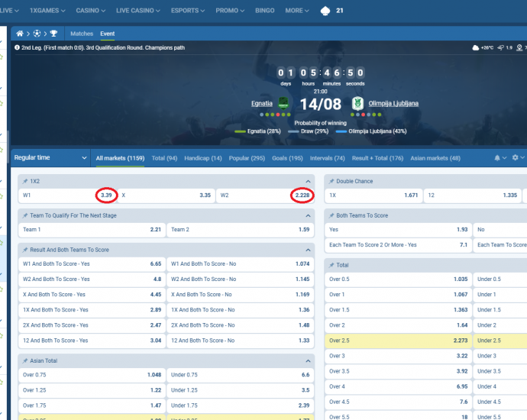Switch to the Matches tab
Viewport: 527px width, 420px height.
tap(82, 34)
